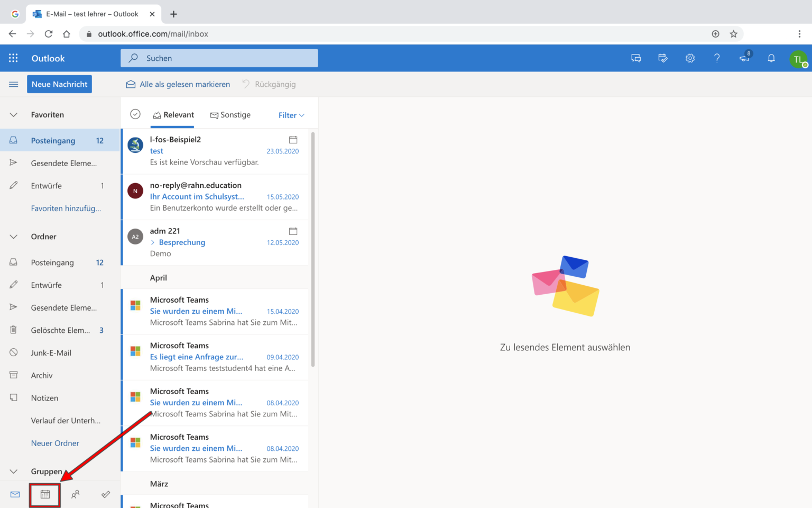This screenshot has height=508, width=812.
Task: Toggle the select all messages circle
Action: pos(135,114)
